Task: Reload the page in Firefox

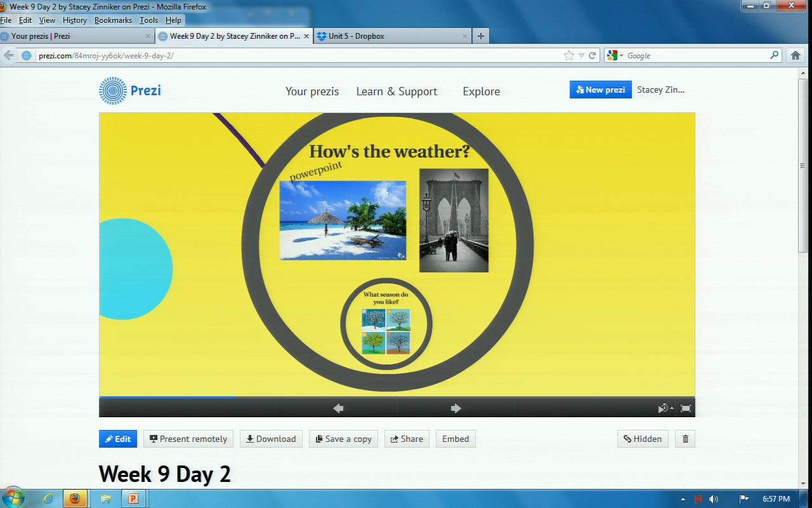Action: pos(593,56)
